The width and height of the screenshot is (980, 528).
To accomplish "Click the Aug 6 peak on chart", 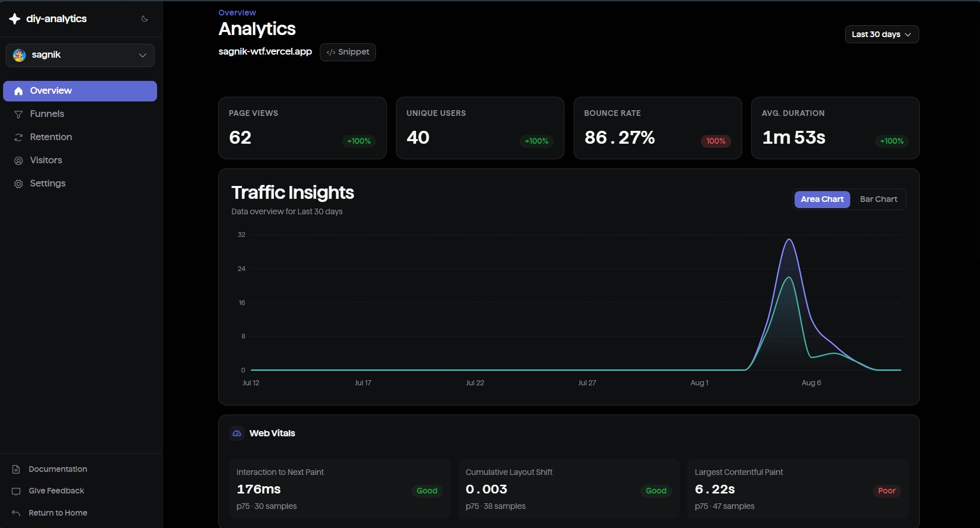I will click(x=789, y=240).
